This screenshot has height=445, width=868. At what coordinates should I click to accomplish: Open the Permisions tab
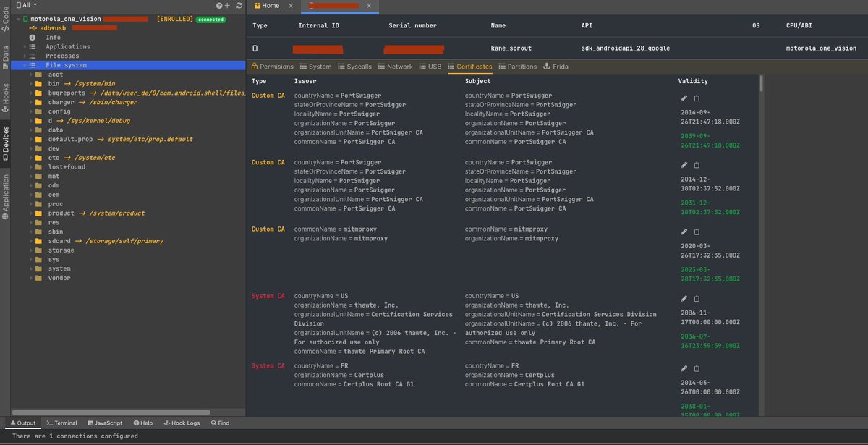[272, 67]
